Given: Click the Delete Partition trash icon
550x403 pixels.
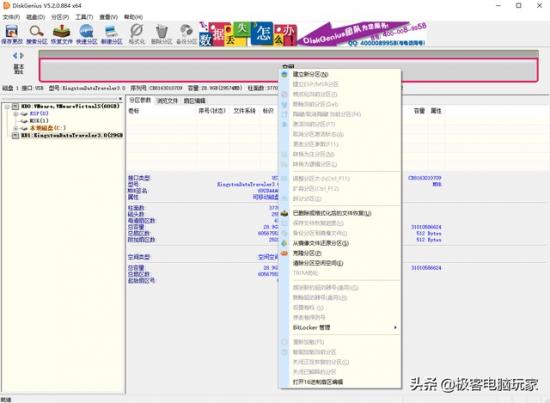Looking at the screenshot, I should tap(162, 32).
